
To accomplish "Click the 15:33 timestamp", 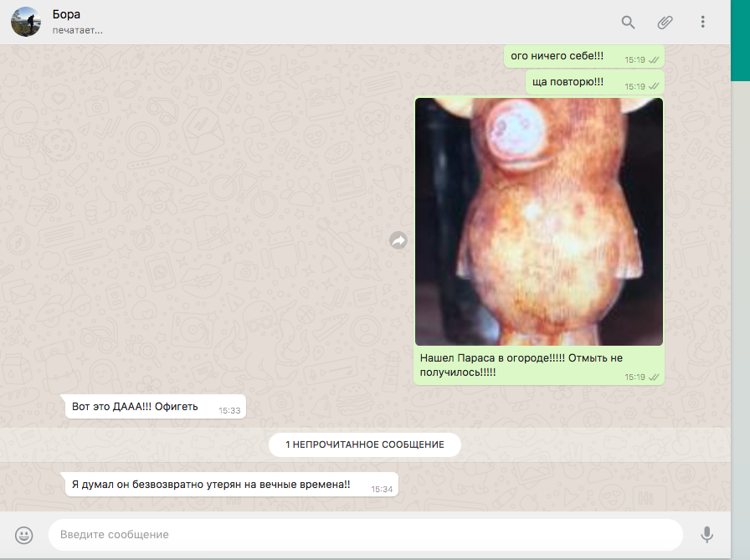I will coord(229,411).
